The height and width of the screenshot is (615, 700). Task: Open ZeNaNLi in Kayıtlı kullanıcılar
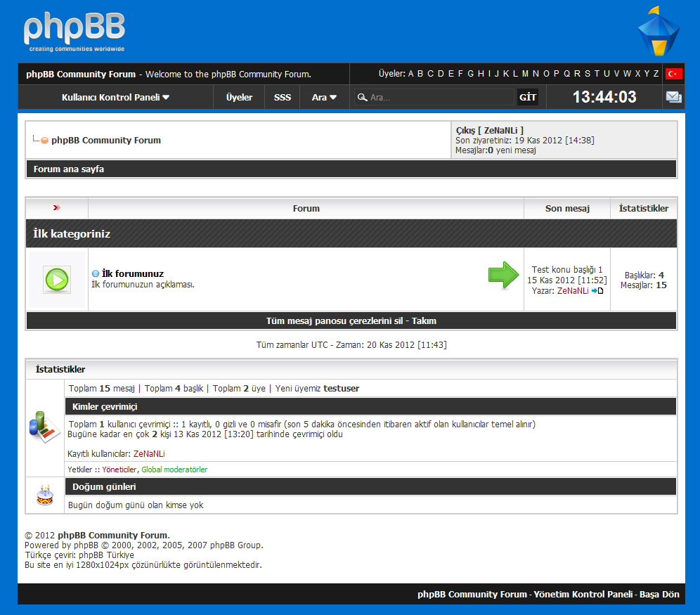tap(149, 454)
